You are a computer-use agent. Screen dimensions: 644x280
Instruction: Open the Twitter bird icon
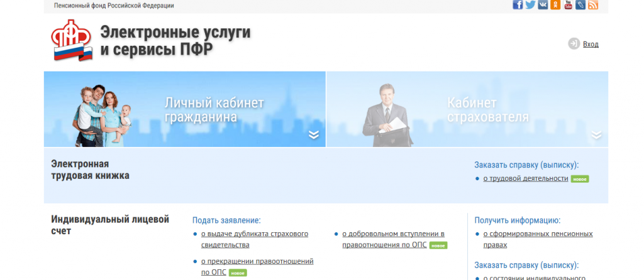[x=530, y=4]
